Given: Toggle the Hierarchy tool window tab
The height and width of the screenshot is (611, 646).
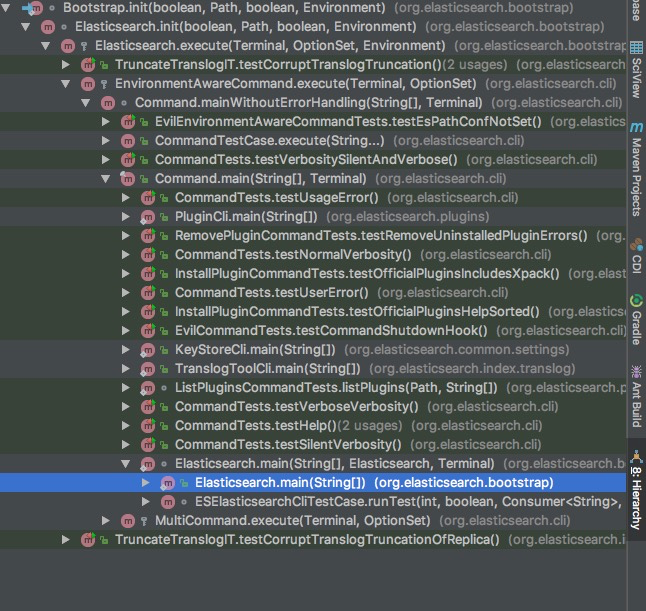Looking at the screenshot, I should pyautogui.click(x=636, y=490).
